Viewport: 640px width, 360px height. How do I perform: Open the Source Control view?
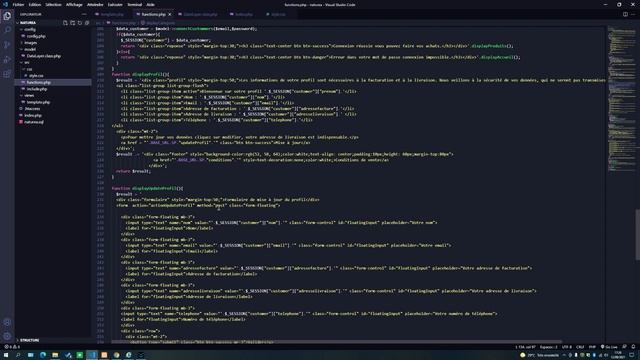tap(7, 45)
